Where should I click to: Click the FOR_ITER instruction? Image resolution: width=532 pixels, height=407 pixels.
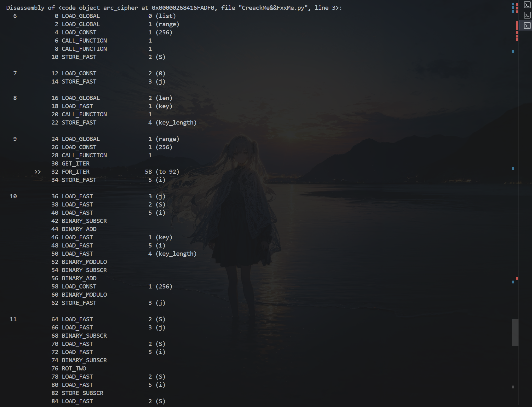76,172
